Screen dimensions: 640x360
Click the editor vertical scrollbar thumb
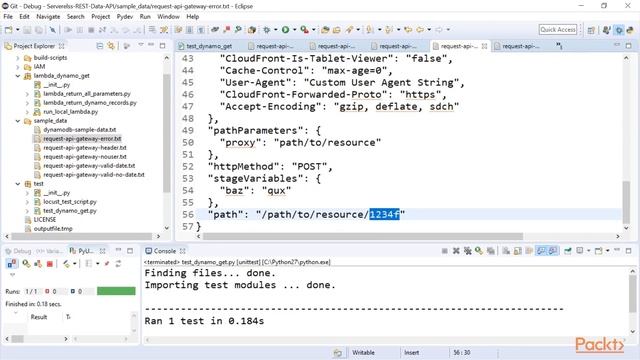click(x=626, y=201)
